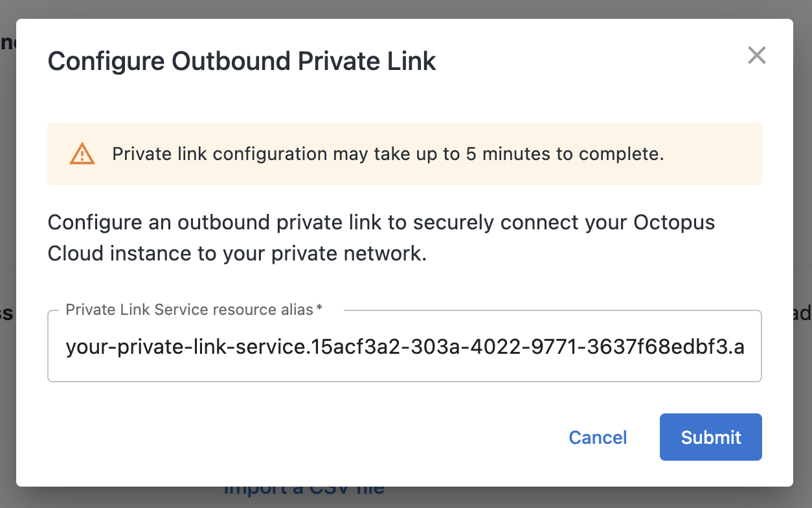Click the Octopus Cloud description paragraph
Screen dimensions: 812x508
(x=381, y=237)
